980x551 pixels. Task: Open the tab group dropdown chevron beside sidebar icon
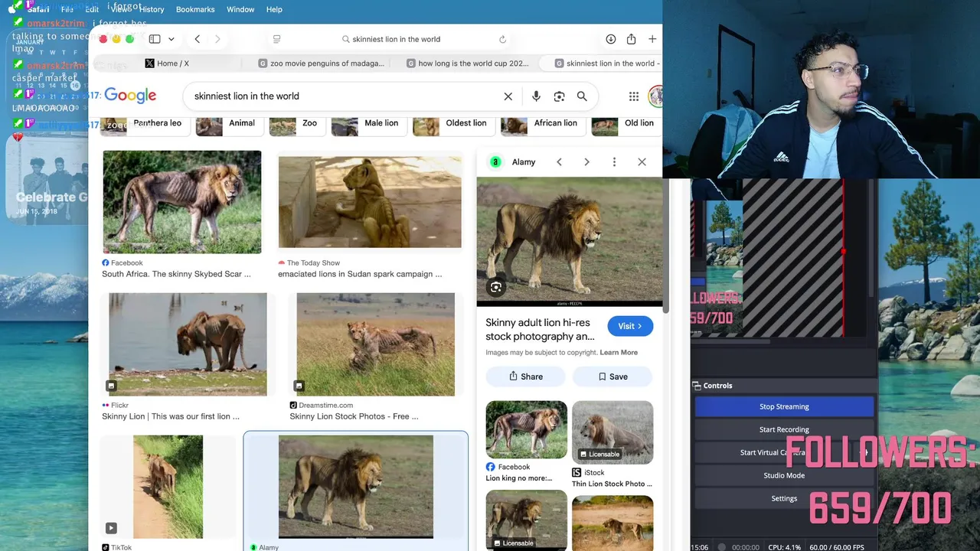[171, 39]
